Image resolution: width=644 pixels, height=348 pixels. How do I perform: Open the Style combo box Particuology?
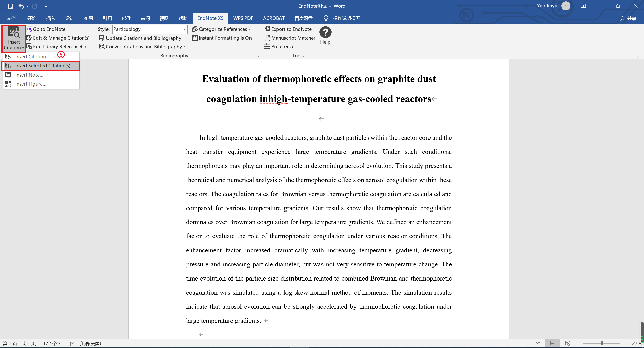[x=150, y=29]
